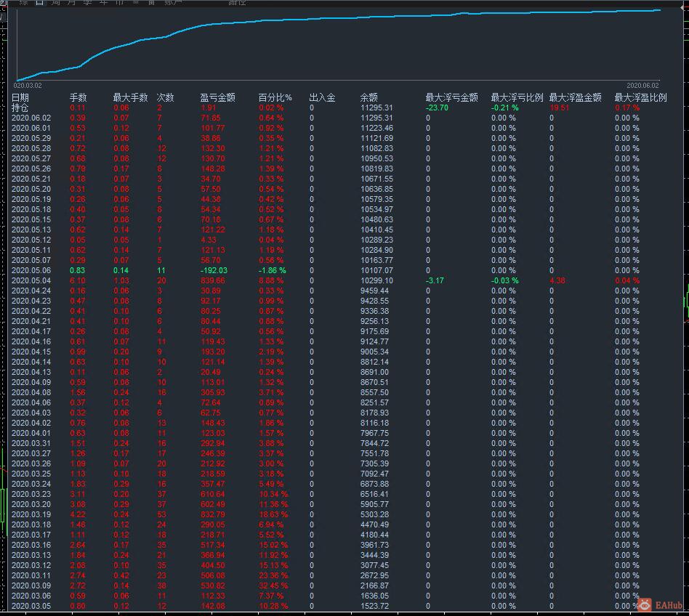Sort by the 日期 column header
The width and height of the screenshot is (689, 616).
[20, 97]
